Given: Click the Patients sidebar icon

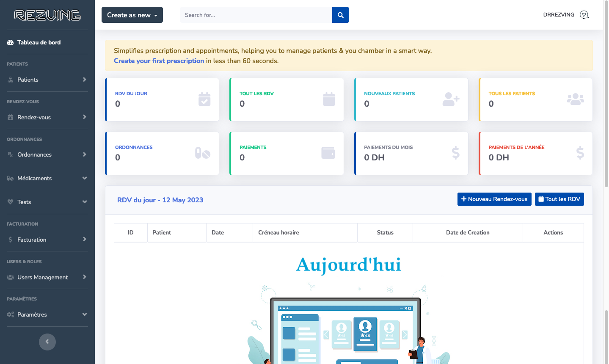Looking at the screenshot, I should (10, 80).
